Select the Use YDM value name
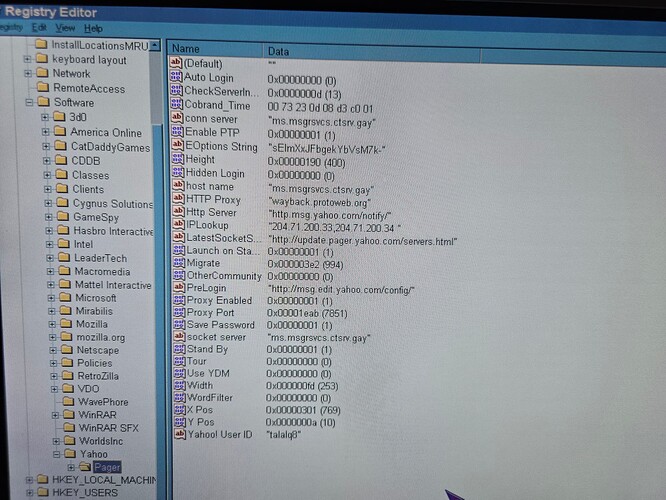The width and height of the screenshot is (666, 500). point(208,373)
